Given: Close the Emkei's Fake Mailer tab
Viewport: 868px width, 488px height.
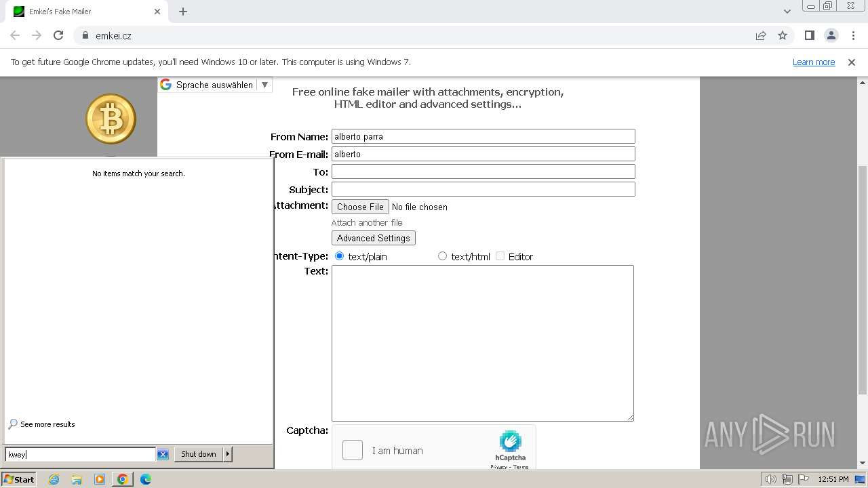Looking at the screenshot, I should (x=157, y=12).
